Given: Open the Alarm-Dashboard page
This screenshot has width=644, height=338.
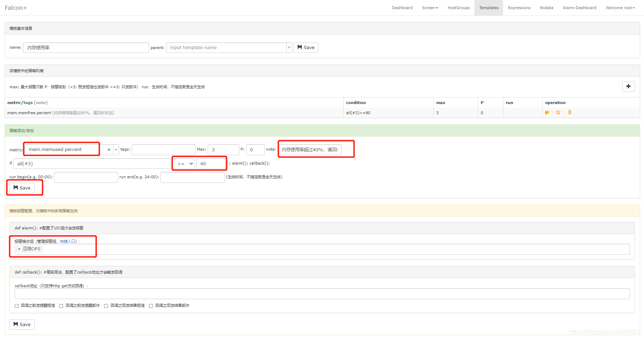Looking at the screenshot, I should (580, 8).
